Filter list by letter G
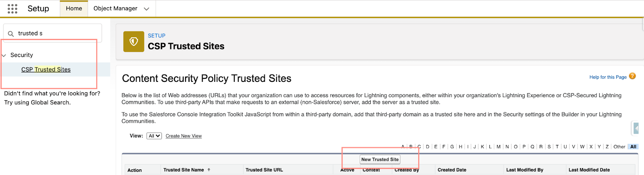The width and height of the screenshot is (644, 175). pyautogui.click(x=452, y=147)
